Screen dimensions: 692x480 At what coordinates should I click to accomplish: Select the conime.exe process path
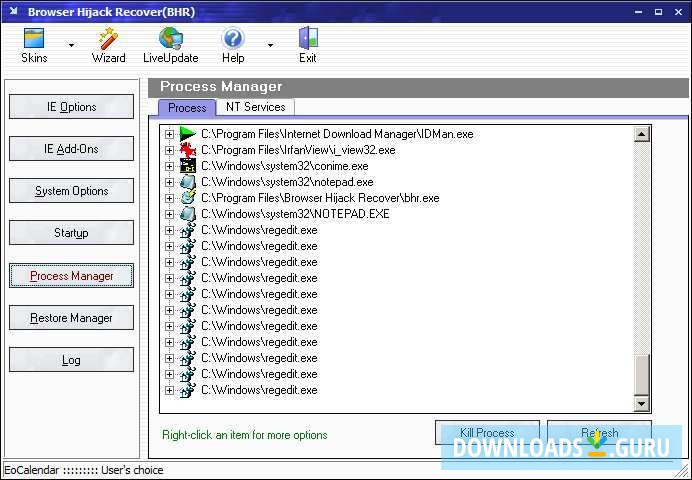[x=285, y=166]
